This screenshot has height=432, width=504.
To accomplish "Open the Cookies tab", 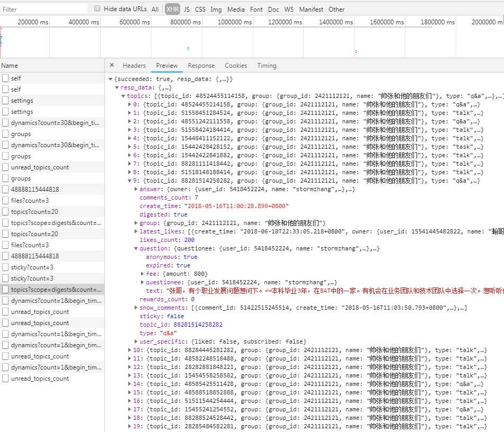I will [236, 66].
